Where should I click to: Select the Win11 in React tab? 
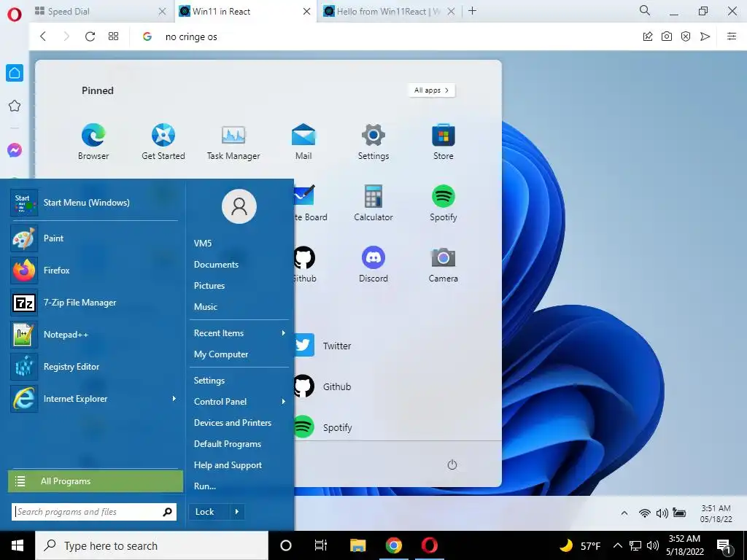tap(245, 11)
